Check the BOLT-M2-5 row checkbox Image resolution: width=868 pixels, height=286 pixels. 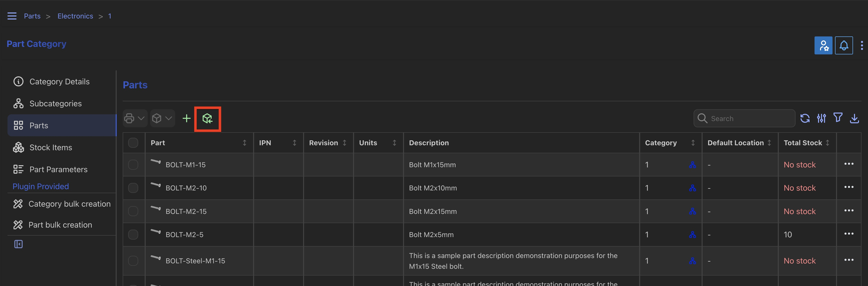coord(133,235)
